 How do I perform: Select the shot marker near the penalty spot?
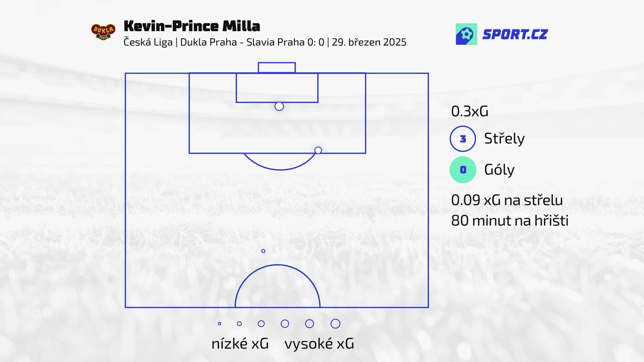pos(279,106)
